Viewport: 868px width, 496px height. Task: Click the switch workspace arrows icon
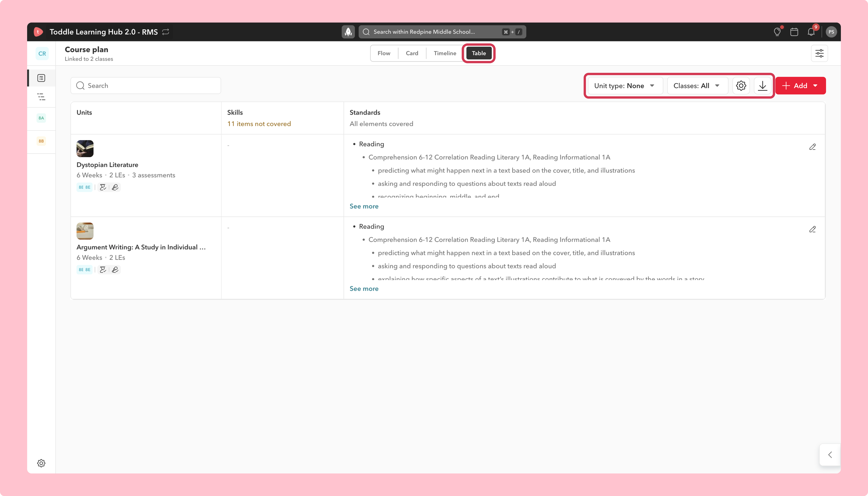tap(166, 32)
